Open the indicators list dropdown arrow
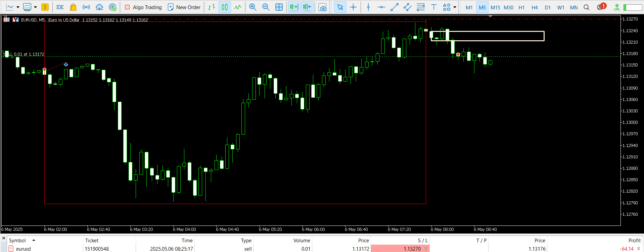 point(35,7)
